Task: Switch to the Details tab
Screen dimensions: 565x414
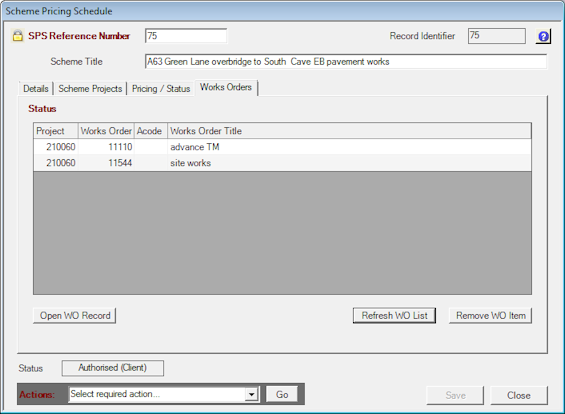Action: pyautogui.click(x=36, y=89)
